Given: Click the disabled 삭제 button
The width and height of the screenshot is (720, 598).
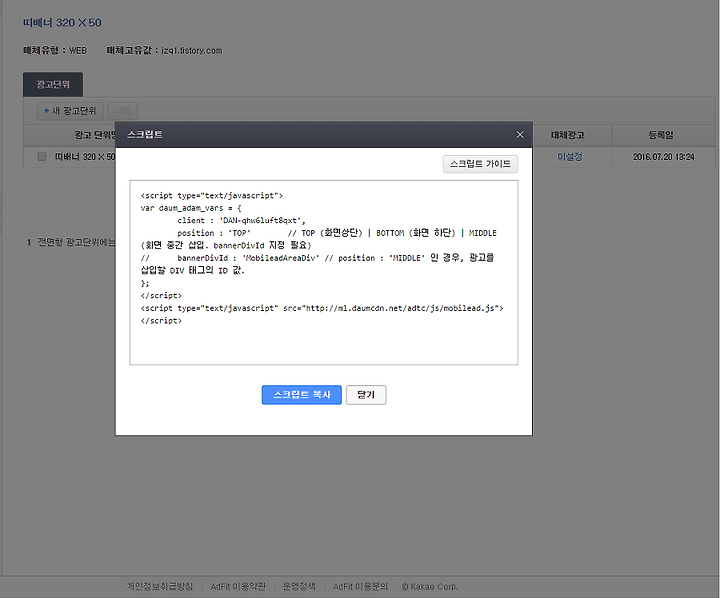Looking at the screenshot, I should (122, 111).
